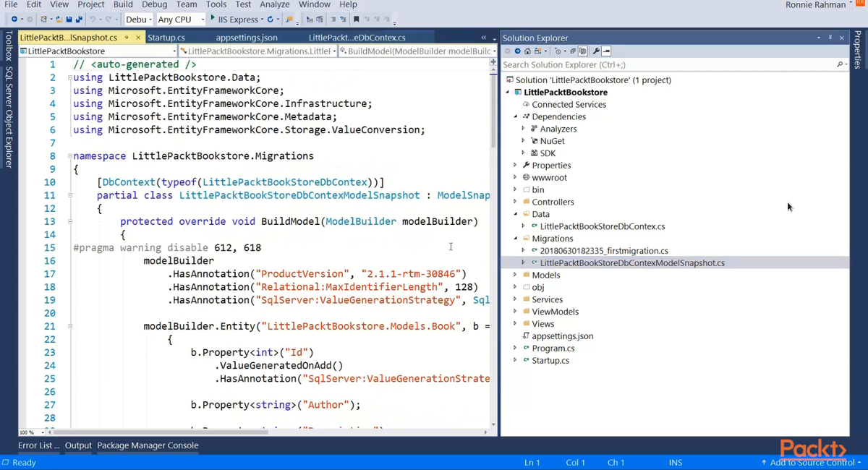Click the New Project toolbar icon
The width and height of the screenshot is (868, 470).
click(44, 19)
